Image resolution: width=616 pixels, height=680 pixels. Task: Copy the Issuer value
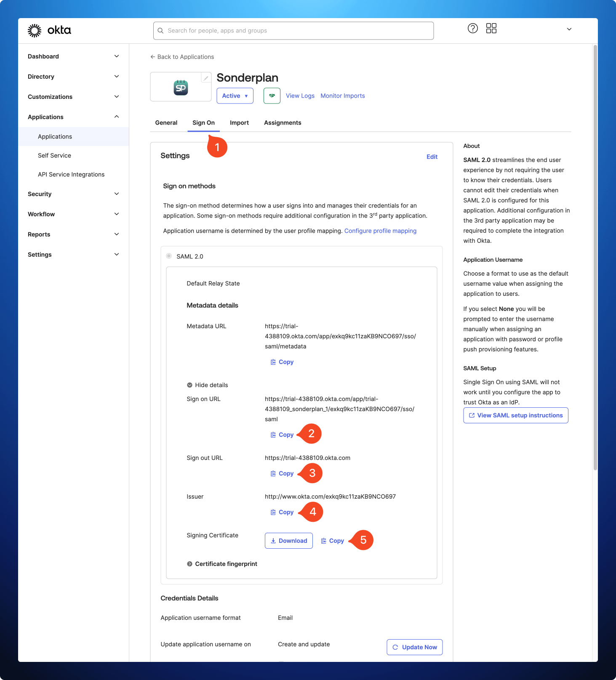282,512
